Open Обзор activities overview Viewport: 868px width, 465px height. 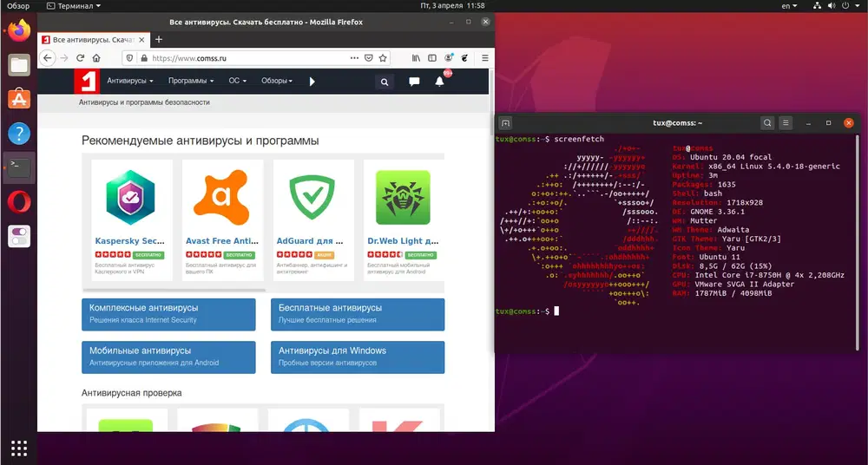[x=18, y=5]
